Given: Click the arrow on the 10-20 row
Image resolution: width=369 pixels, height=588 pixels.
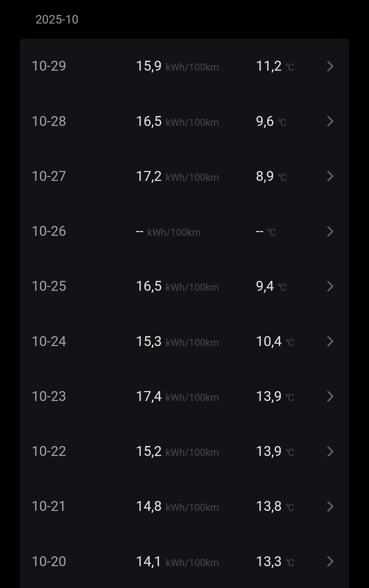Looking at the screenshot, I should click(330, 561).
